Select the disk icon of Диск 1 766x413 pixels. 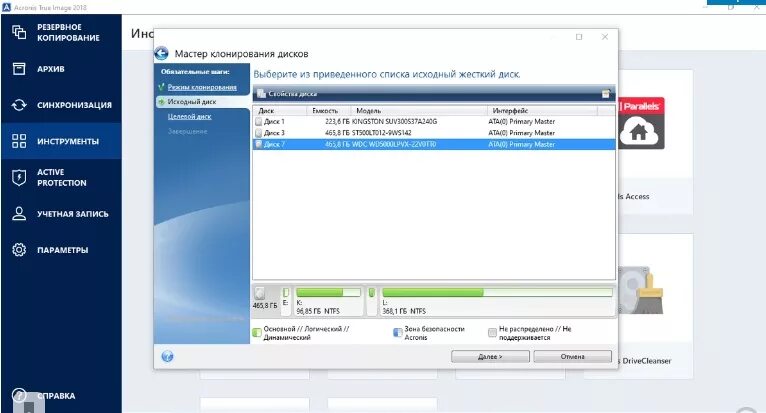click(258, 121)
